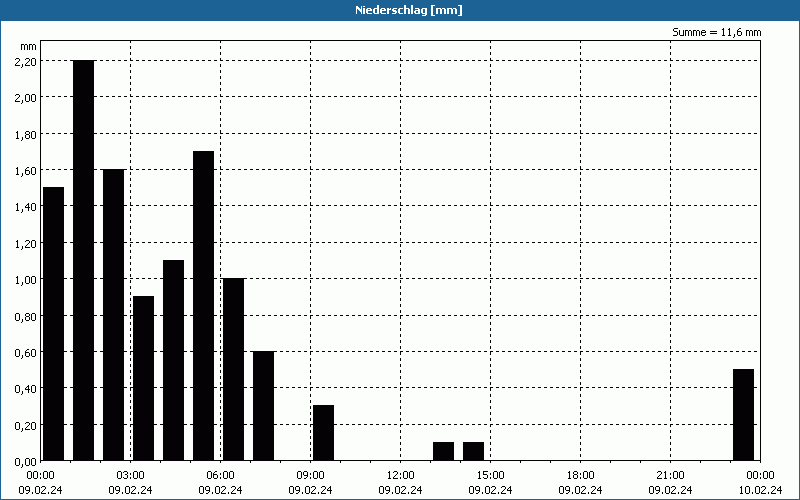Click the 09:00 x-axis time label
The width and height of the screenshot is (800, 500).
310,476
